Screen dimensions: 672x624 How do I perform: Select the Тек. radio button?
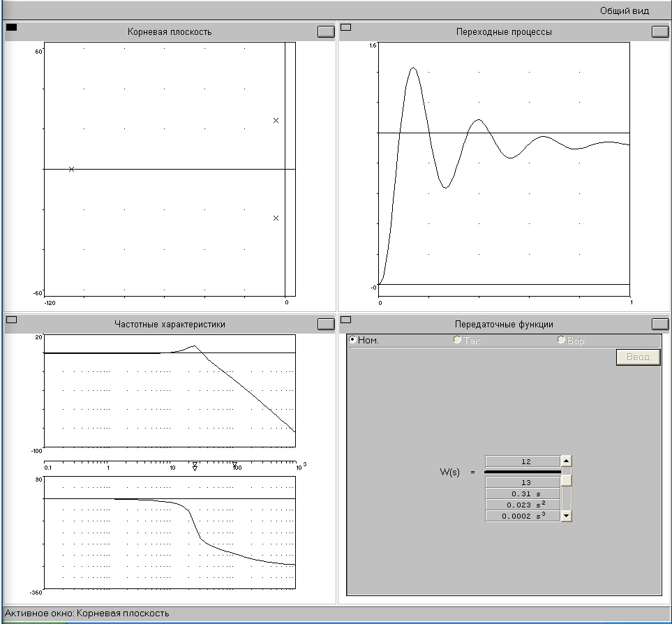click(x=457, y=340)
